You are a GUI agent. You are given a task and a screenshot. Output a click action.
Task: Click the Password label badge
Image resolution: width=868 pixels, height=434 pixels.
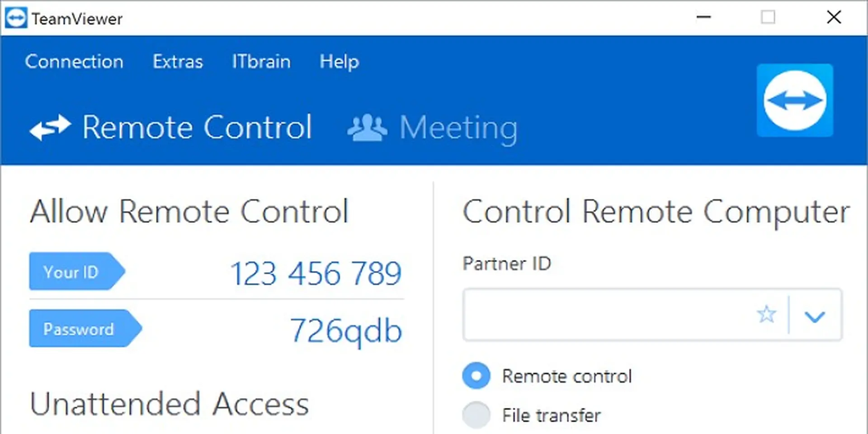(x=78, y=329)
